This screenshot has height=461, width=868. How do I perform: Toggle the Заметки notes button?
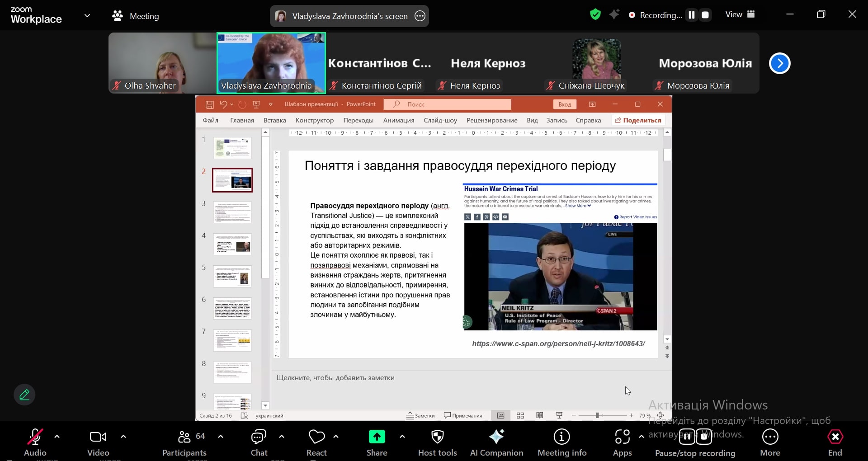click(420, 416)
